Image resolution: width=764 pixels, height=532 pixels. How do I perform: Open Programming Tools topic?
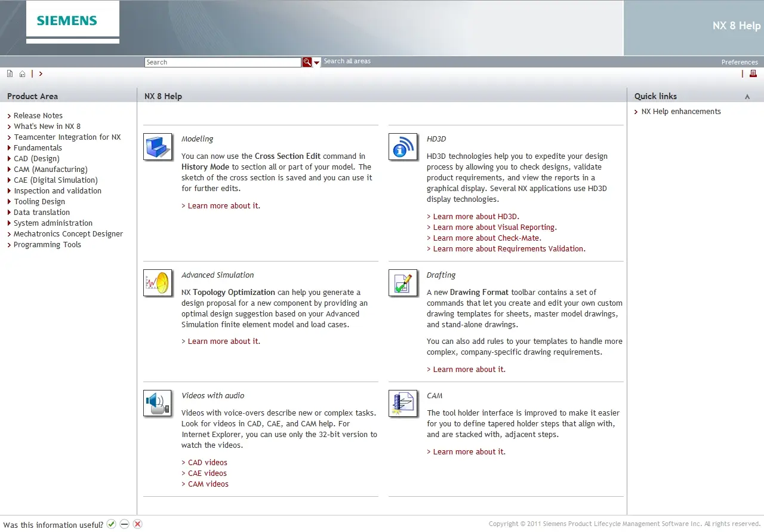coord(47,245)
